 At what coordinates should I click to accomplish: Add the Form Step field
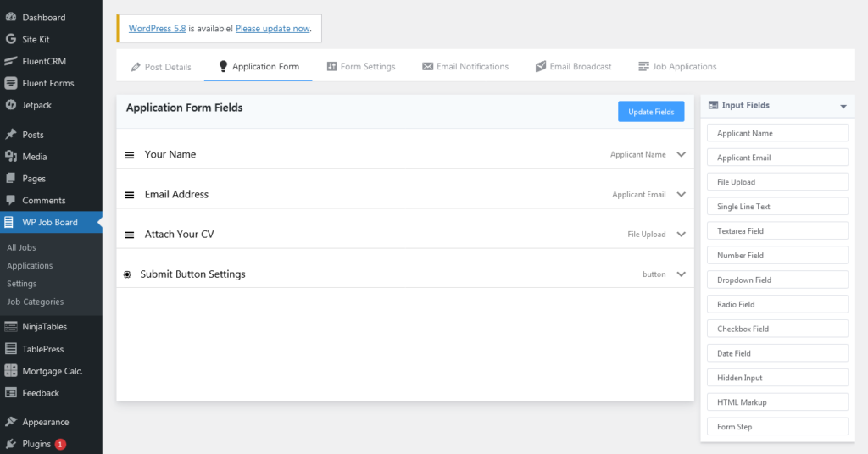point(777,427)
